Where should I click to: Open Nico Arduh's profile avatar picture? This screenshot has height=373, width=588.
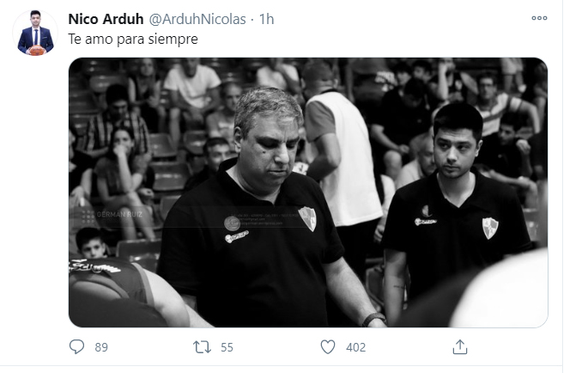(x=35, y=33)
